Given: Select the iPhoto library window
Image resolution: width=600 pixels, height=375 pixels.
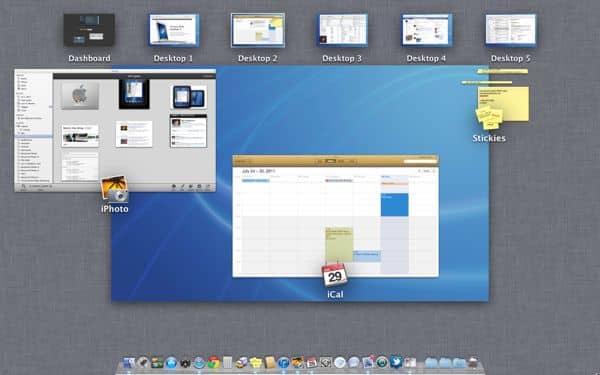Looking at the screenshot, I should (x=115, y=130).
